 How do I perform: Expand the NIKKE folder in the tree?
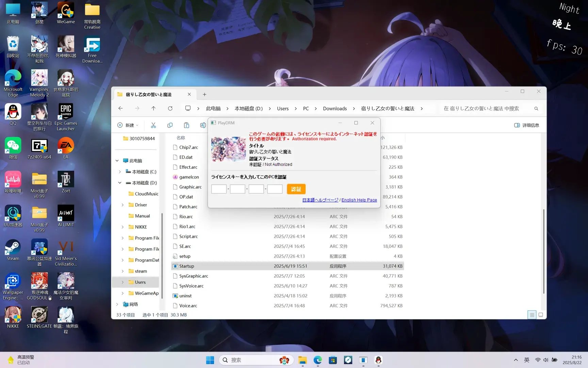122,227
